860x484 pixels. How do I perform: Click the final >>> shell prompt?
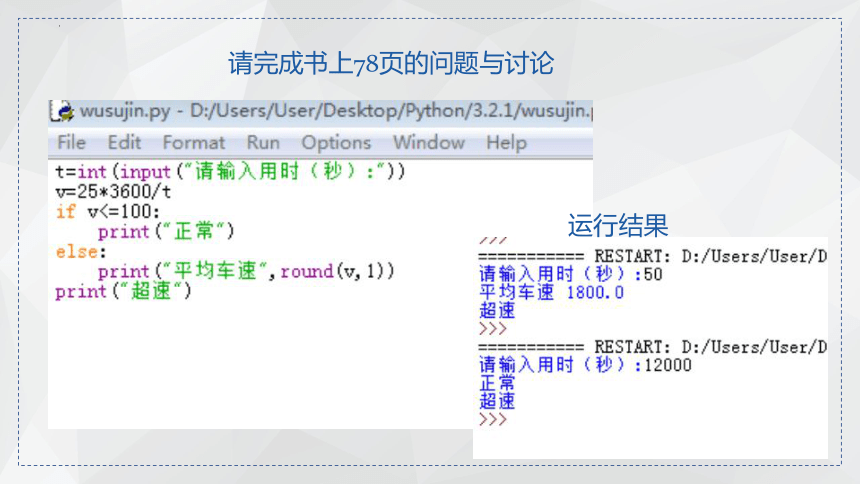pyautogui.click(x=493, y=420)
